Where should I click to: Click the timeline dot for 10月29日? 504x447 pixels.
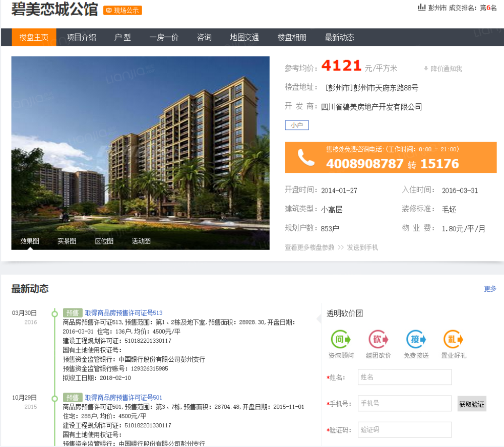[54, 399]
